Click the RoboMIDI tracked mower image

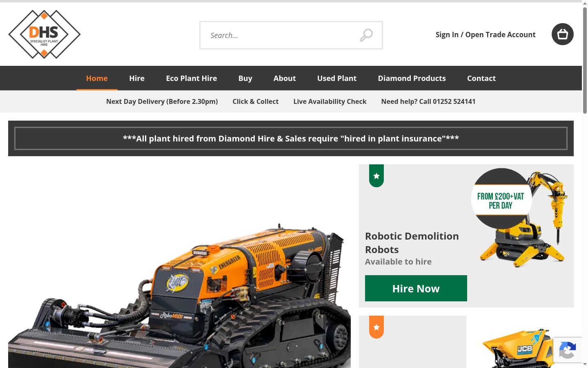(x=180, y=295)
